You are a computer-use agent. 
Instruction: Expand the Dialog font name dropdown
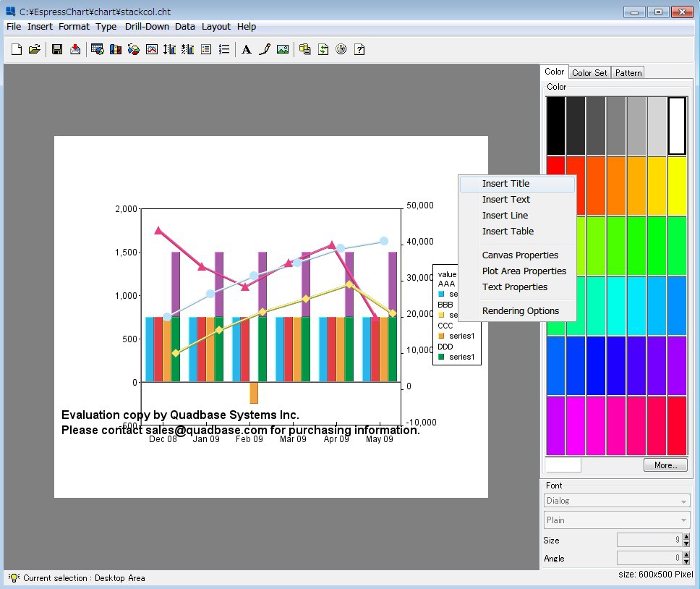pos(683,501)
